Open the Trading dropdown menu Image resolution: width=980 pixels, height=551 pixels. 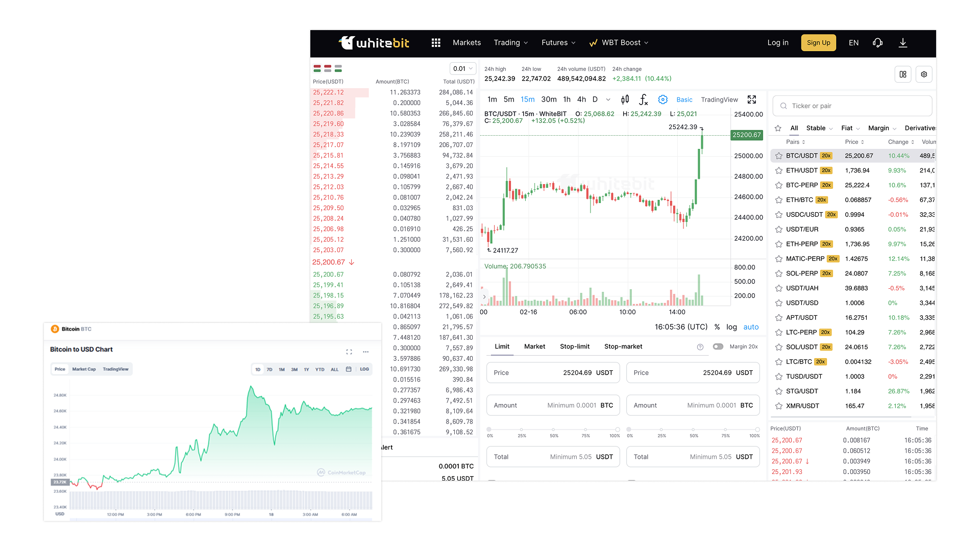click(x=511, y=43)
